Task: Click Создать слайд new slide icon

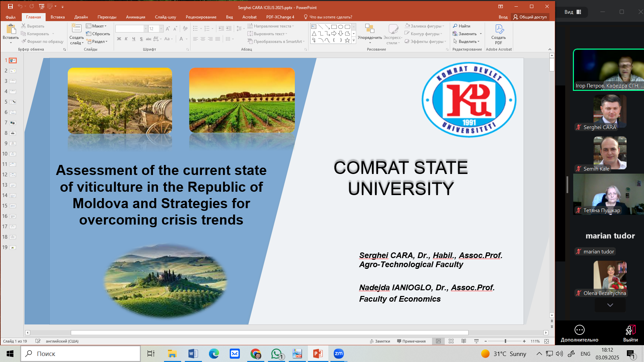Action: pos(76,29)
